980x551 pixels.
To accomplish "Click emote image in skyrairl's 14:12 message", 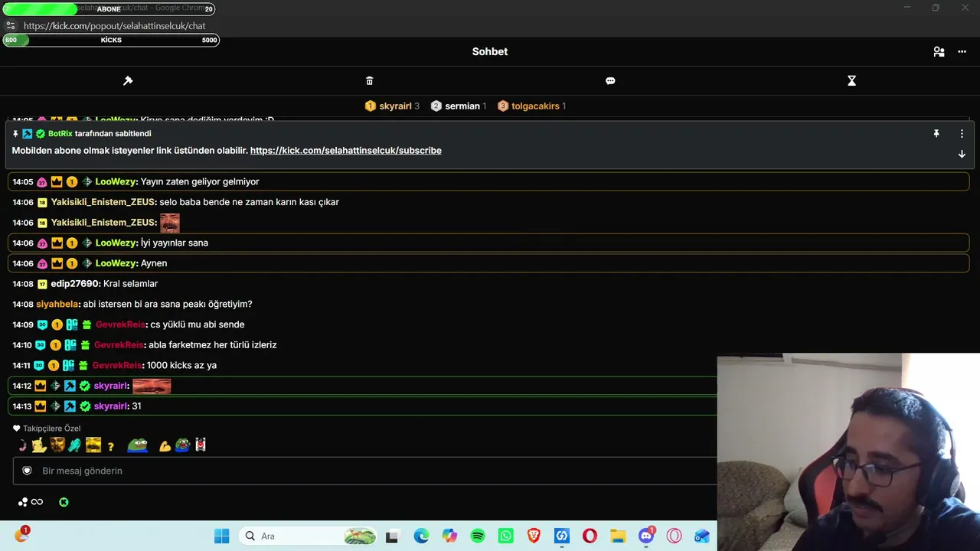I will click(x=152, y=386).
